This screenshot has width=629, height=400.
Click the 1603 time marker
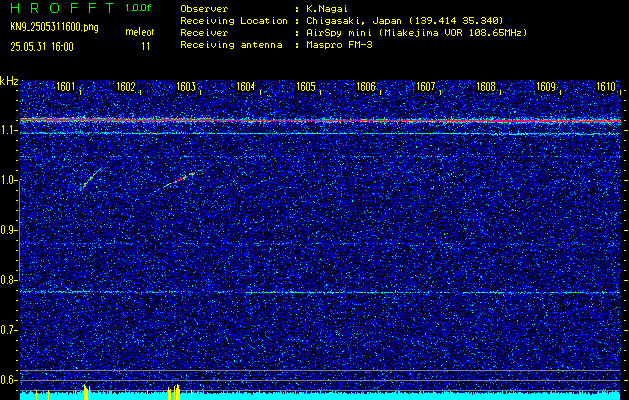(186, 87)
